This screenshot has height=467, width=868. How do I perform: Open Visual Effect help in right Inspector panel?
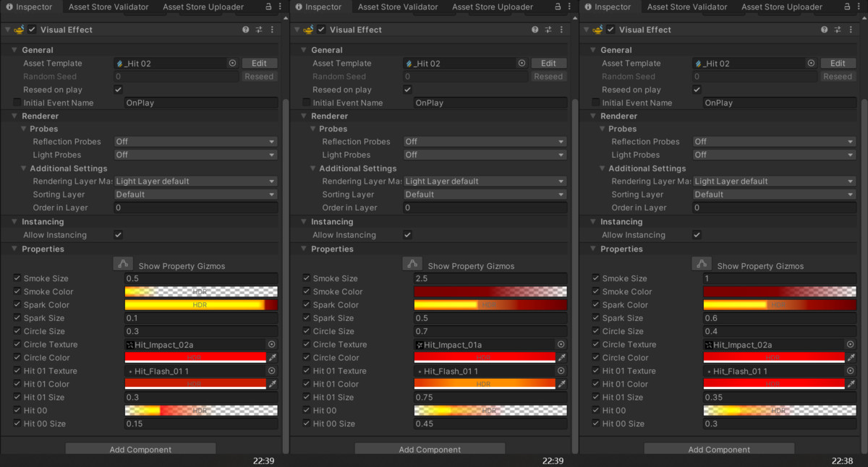(x=825, y=30)
